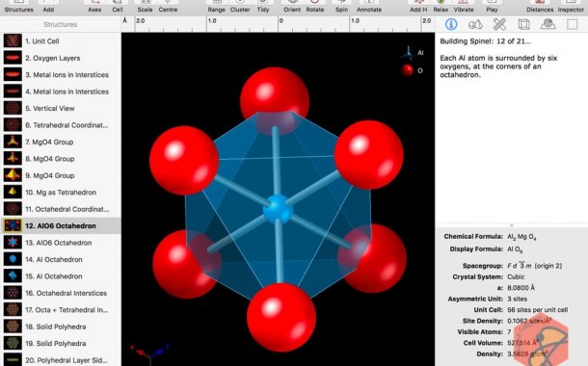Toggle the Inspector toolbar item

tap(571, 7)
